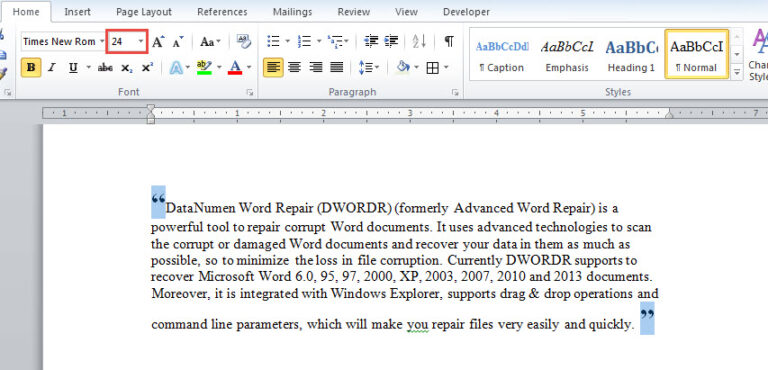Justify the paragraph text
This screenshot has height=370, width=768.
pyautogui.click(x=337, y=68)
